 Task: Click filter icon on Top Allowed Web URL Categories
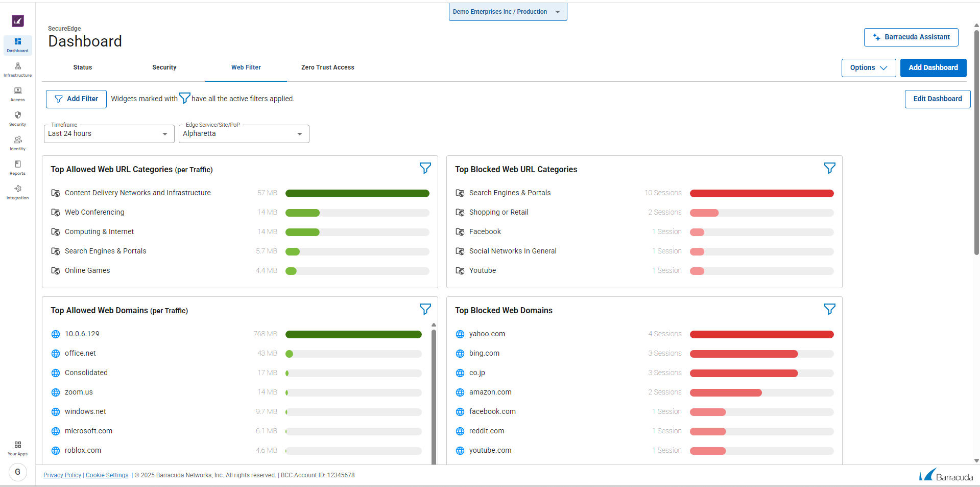[x=425, y=168]
